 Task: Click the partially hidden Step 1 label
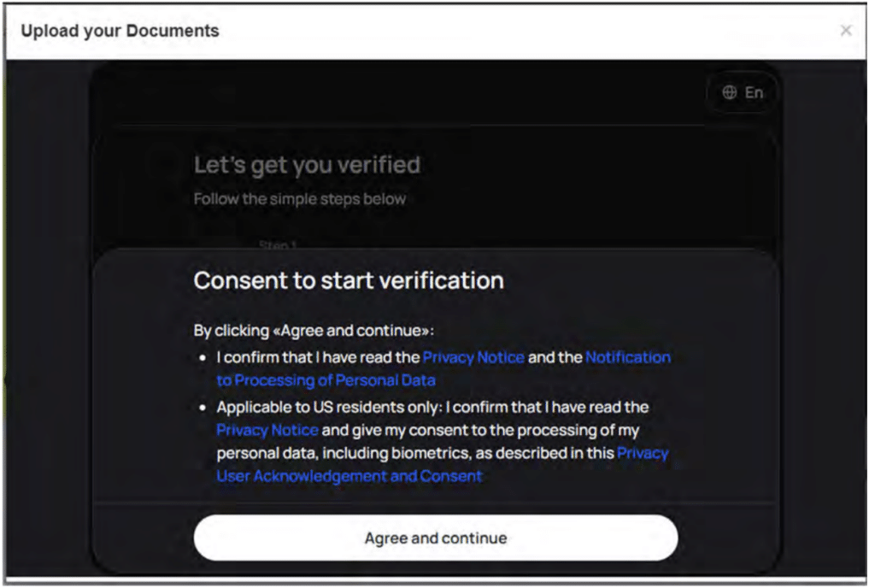click(278, 244)
